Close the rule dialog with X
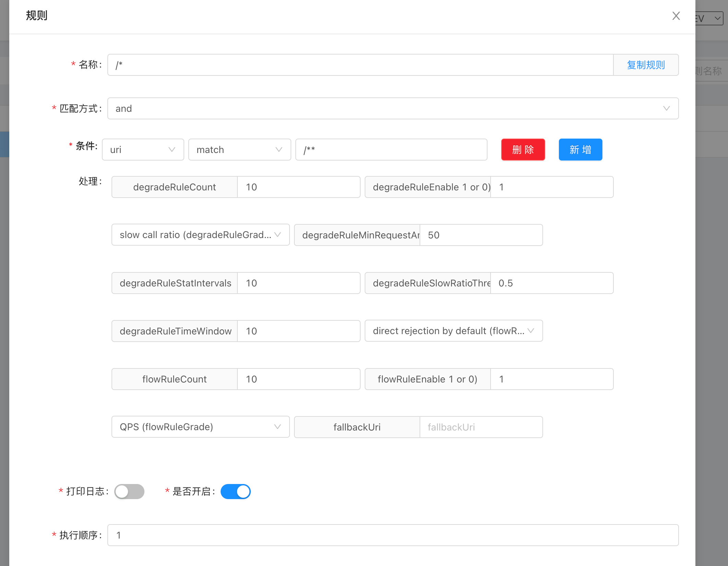Viewport: 728px width, 566px height. pyautogui.click(x=676, y=16)
